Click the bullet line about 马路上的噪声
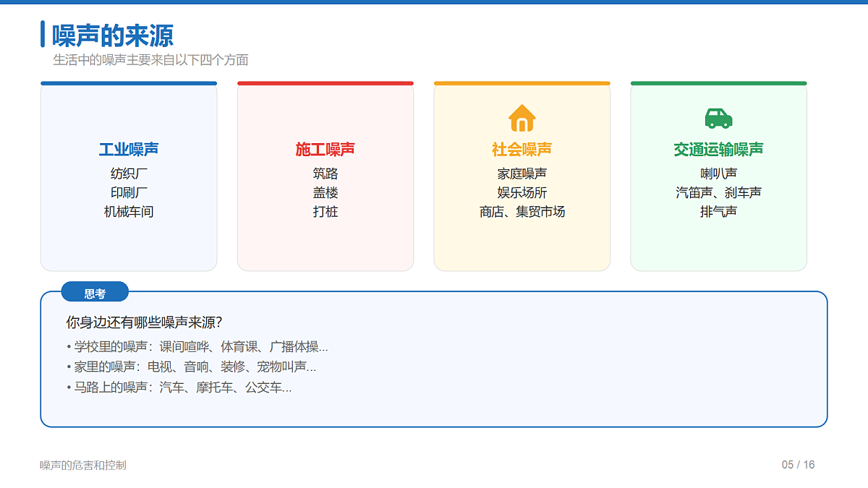868x488 pixels. (x=179, y=388)
